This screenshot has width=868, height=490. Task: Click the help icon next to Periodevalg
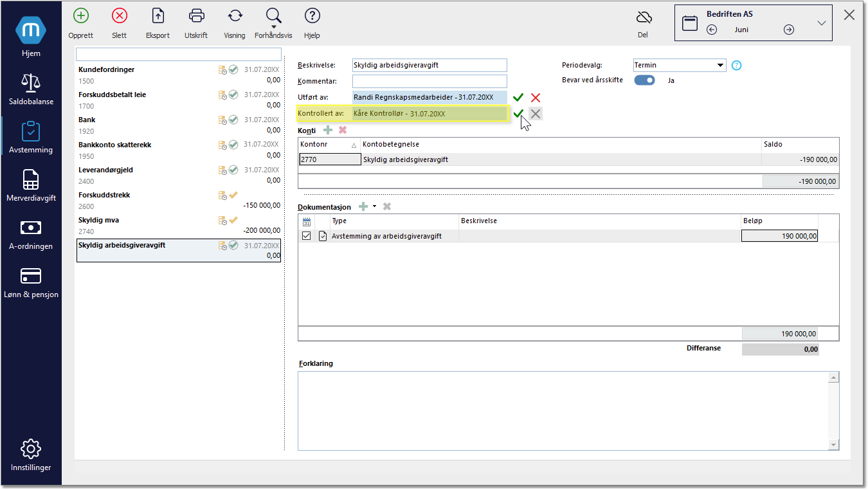737,65
